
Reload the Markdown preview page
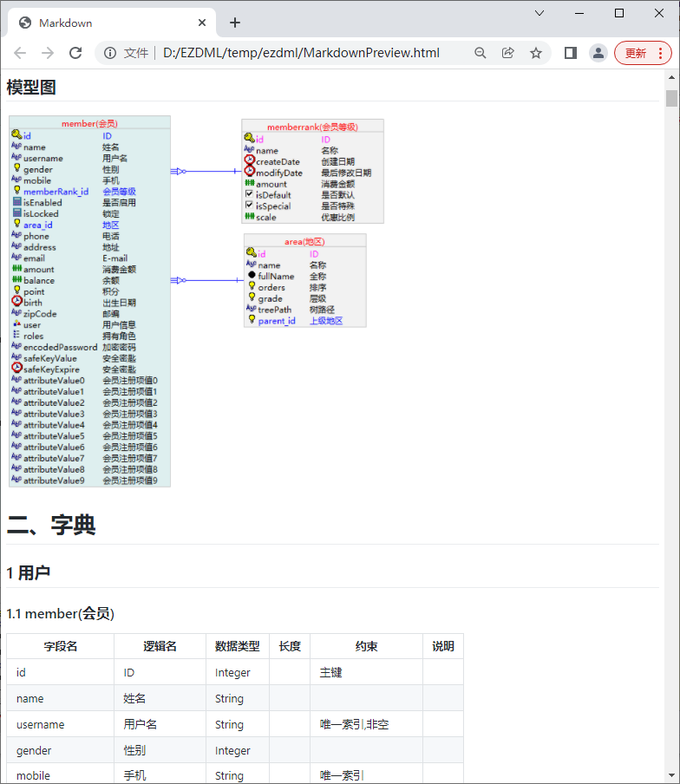coord(75,53)
